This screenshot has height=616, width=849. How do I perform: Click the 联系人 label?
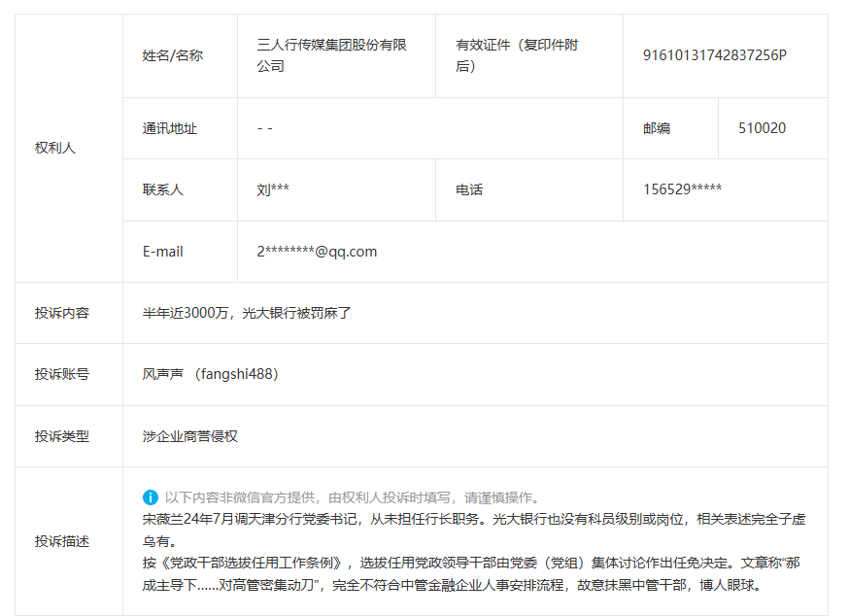pos(163,189)
